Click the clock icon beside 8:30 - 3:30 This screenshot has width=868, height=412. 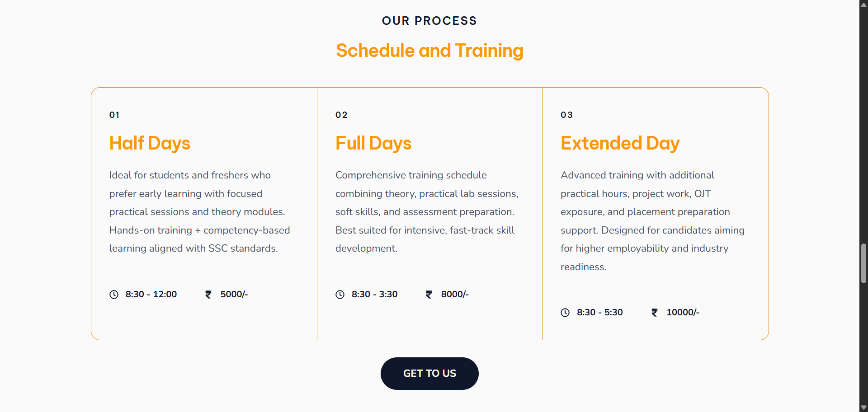(340, 295)
